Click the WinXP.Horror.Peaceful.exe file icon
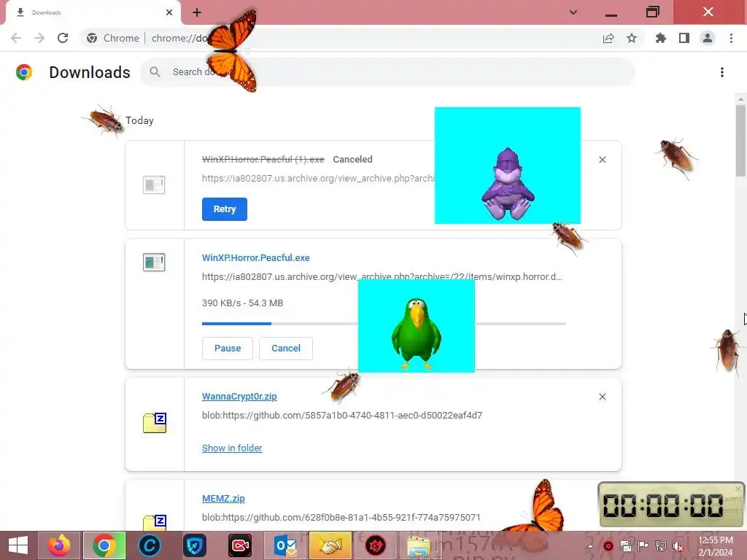The height and width of the screenshot is (560, 747). pos(154,262)
